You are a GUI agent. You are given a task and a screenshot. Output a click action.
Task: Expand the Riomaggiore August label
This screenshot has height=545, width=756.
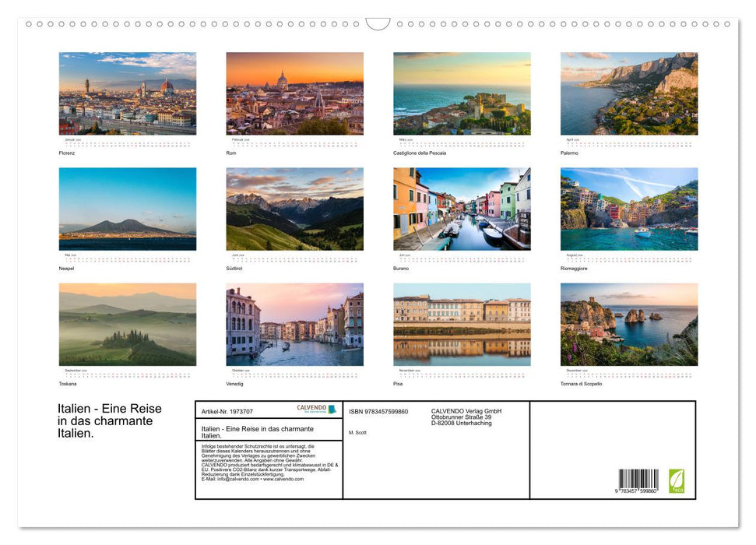pos(574,267)
